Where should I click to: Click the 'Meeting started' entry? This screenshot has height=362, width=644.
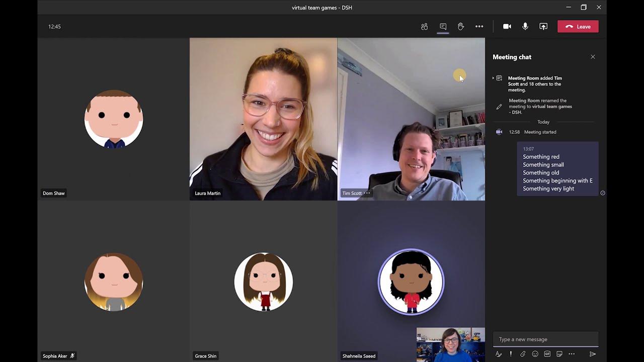tap(540, 132)
